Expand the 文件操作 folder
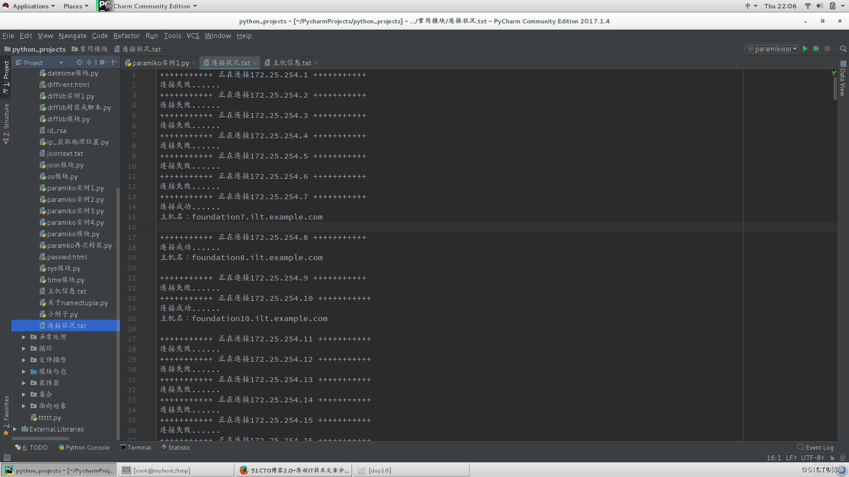Image resolution: width=849 pixels, height=477 pixels. tap(24, 360)
